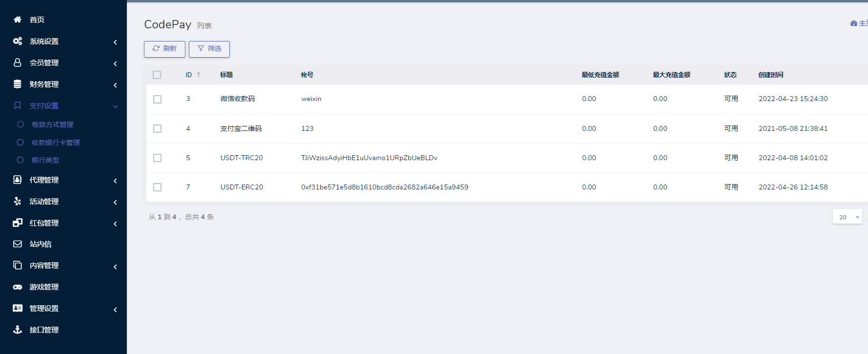Click the anchor icon for interface management
The image size is (868, 354).
(x=18, y=330)
